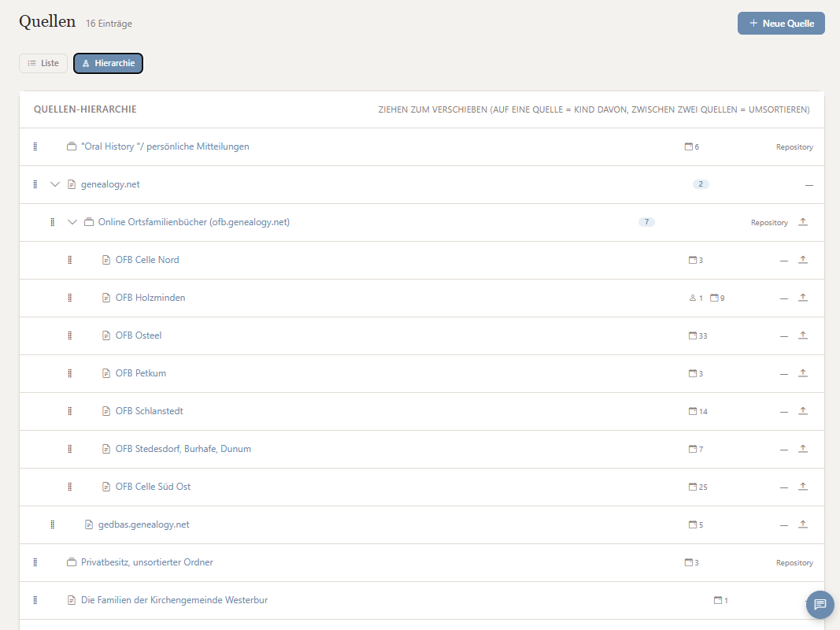Click drag handle for gedbas.genealogy.net
The height and width of the screenshot is (630, 840).
coord(53,524)
